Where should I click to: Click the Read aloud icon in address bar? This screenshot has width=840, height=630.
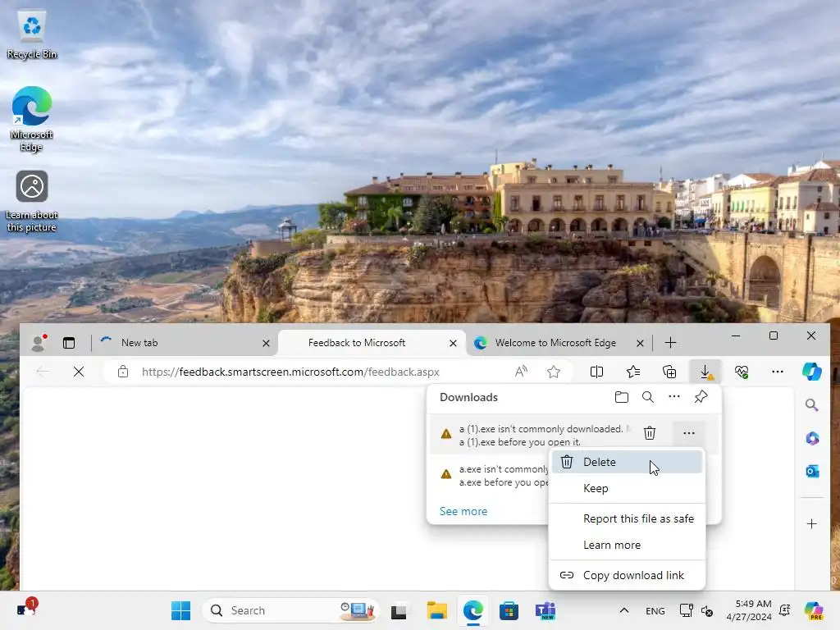coord(521,372)
